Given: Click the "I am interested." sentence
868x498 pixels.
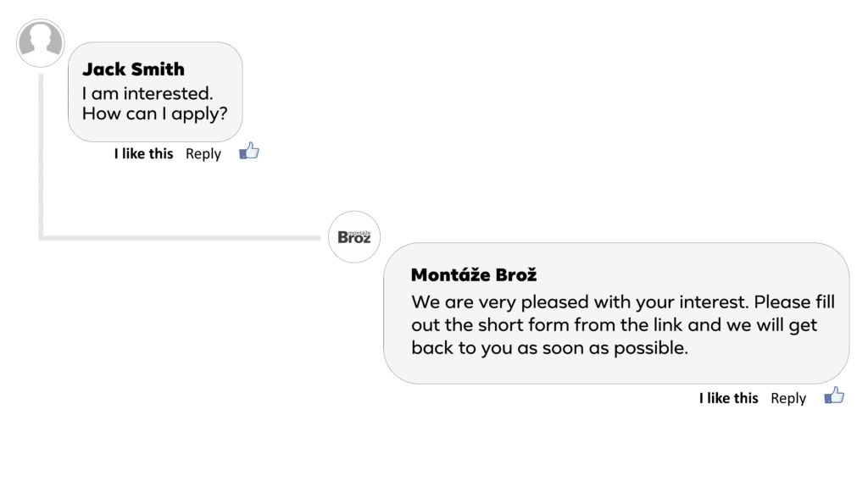Looking at the screenshot, I should pyautogui.click(x=147, y=93).
